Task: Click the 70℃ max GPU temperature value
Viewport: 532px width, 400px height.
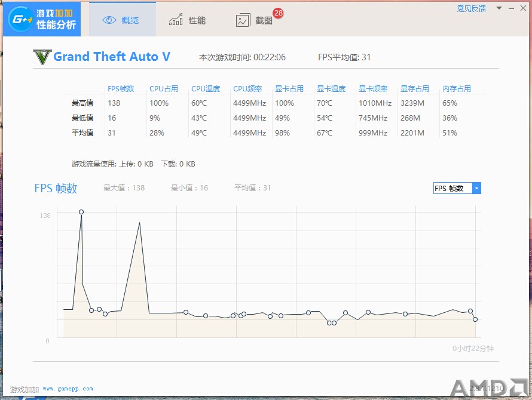Action: click(x=325, y=103)
